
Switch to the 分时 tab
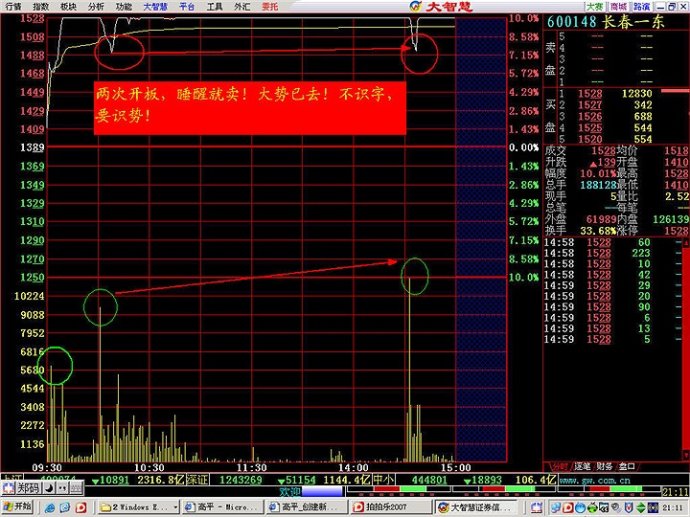point(560,466)
